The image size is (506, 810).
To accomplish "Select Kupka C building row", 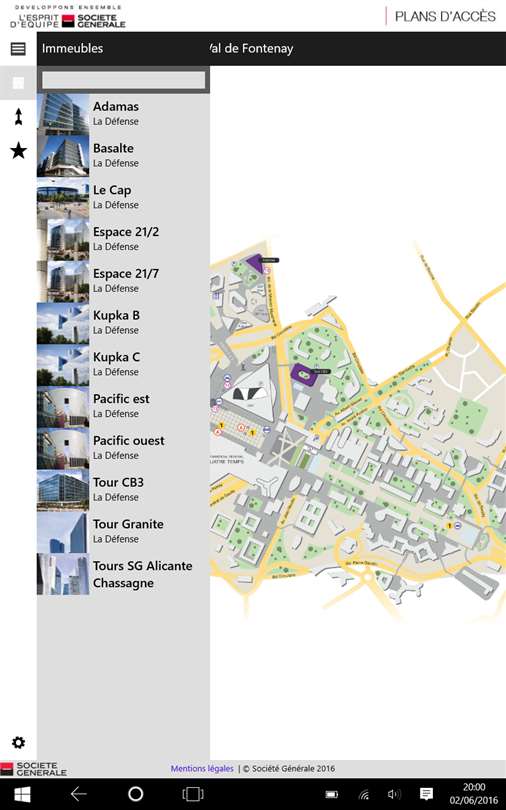I will click(x=123, y=365).
